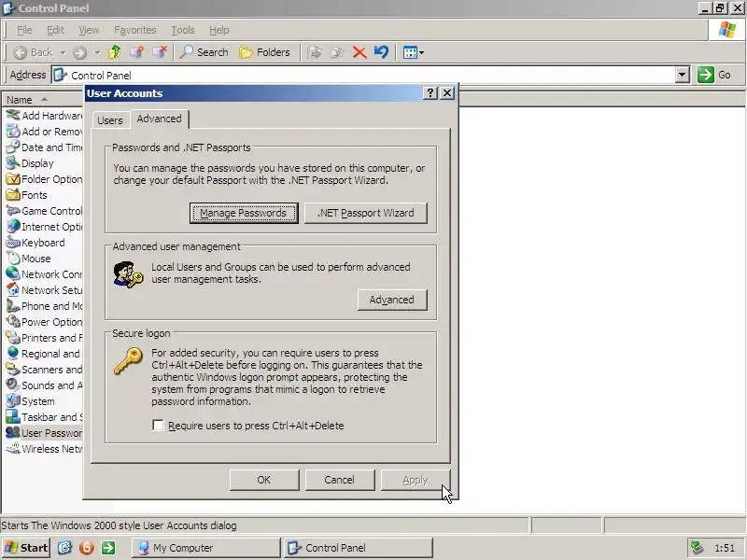Select the System item icon
747x560 pixels.
click(13, 401)
